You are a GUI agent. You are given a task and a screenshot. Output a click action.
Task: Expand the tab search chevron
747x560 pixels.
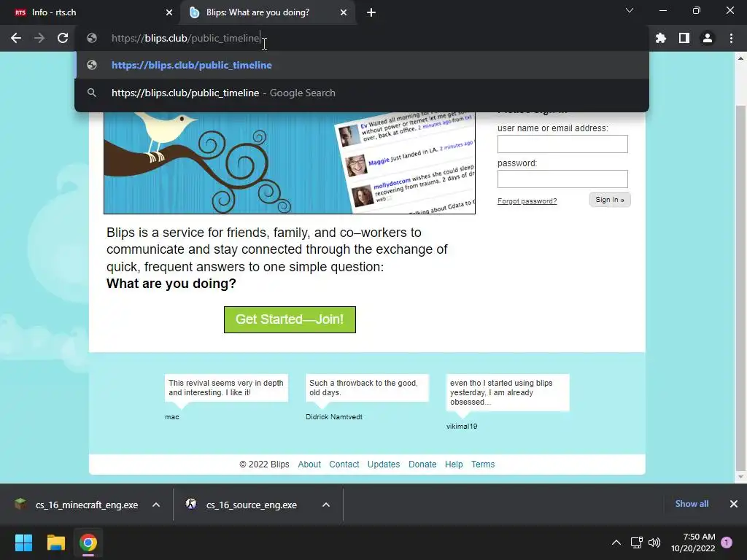pyautogui.click(x=630, y=10)
